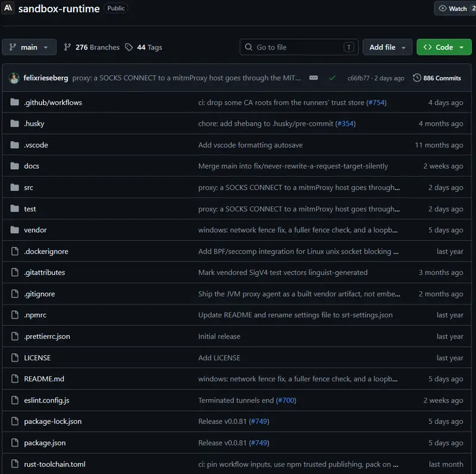Click the file icon beside .dockerignore

[x=14, y=251]
